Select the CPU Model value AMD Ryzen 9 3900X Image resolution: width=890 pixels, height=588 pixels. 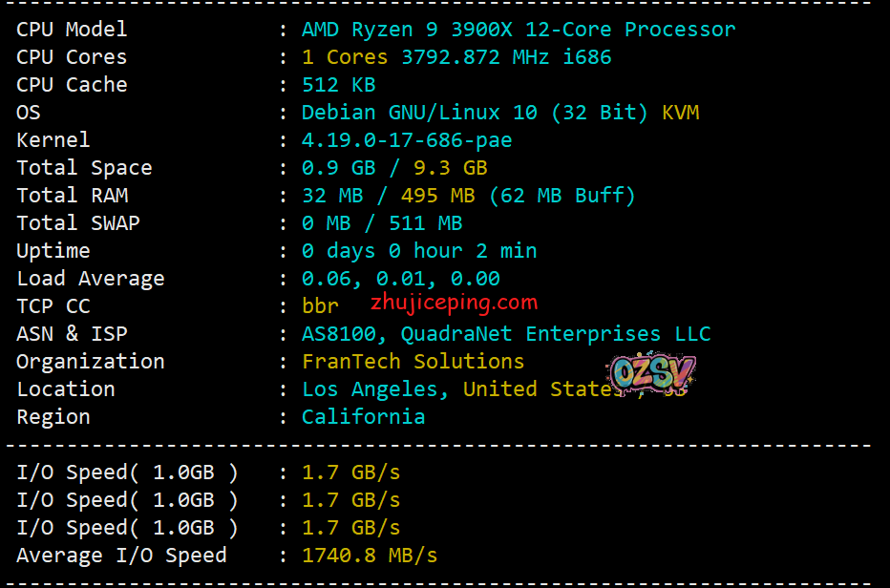pos(407,30)
